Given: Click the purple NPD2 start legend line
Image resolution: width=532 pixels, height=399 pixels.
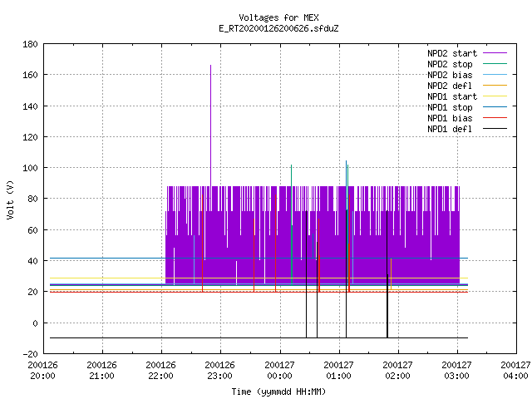Looking at the screenshot, I should pos(495,53).
